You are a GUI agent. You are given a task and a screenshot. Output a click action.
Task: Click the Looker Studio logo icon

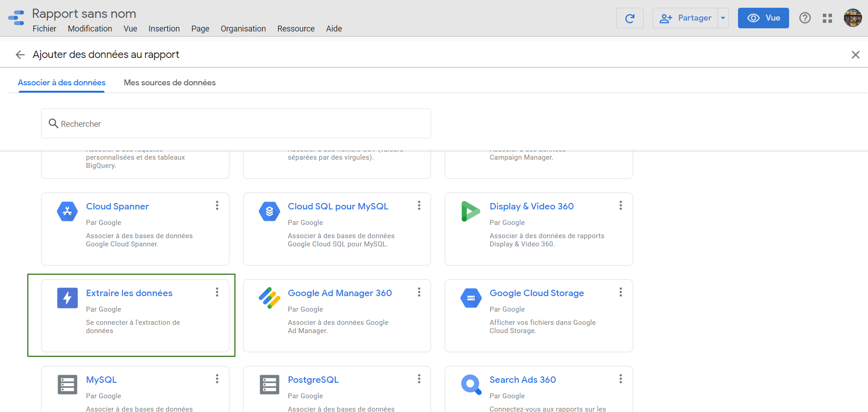click(x=16, y=18)
